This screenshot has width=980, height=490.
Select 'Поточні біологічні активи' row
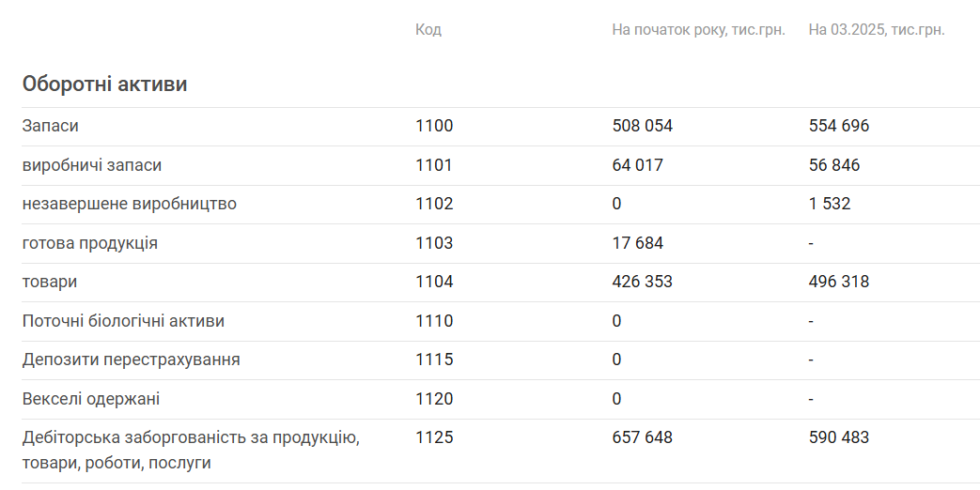[x=501, y=321]
